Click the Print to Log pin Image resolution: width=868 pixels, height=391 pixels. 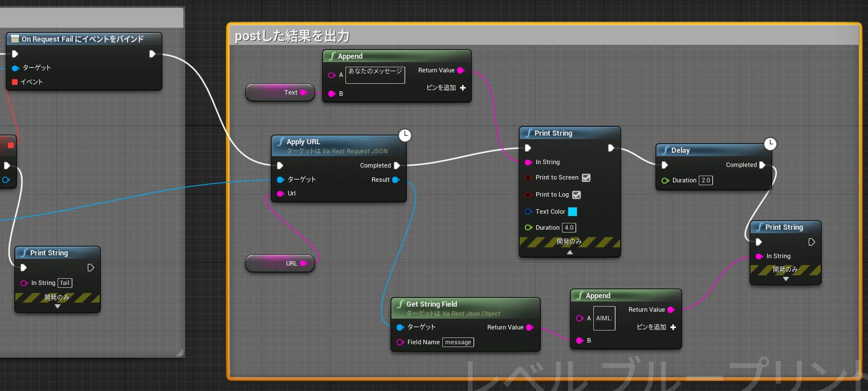pos(528,195)
